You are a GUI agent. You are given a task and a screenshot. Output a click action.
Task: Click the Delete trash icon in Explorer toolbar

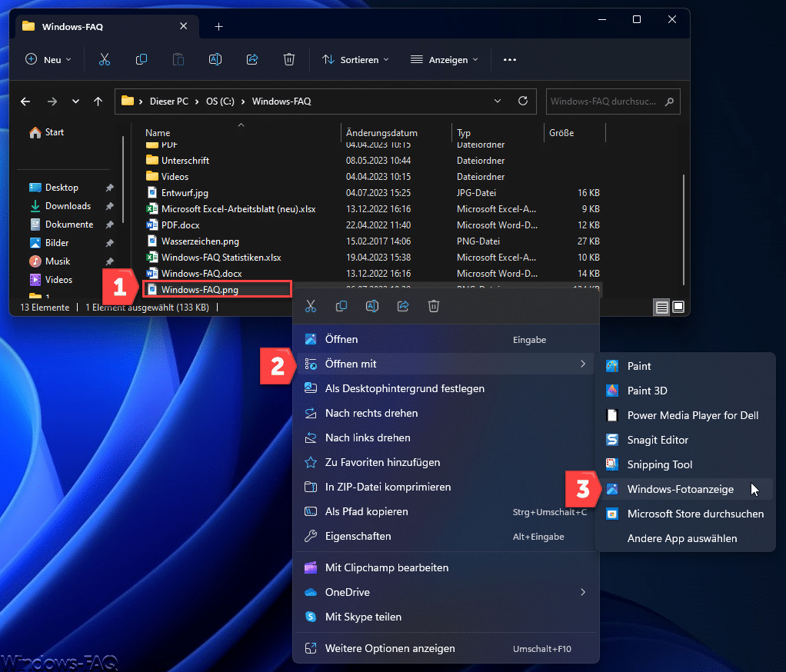point(289,60)
